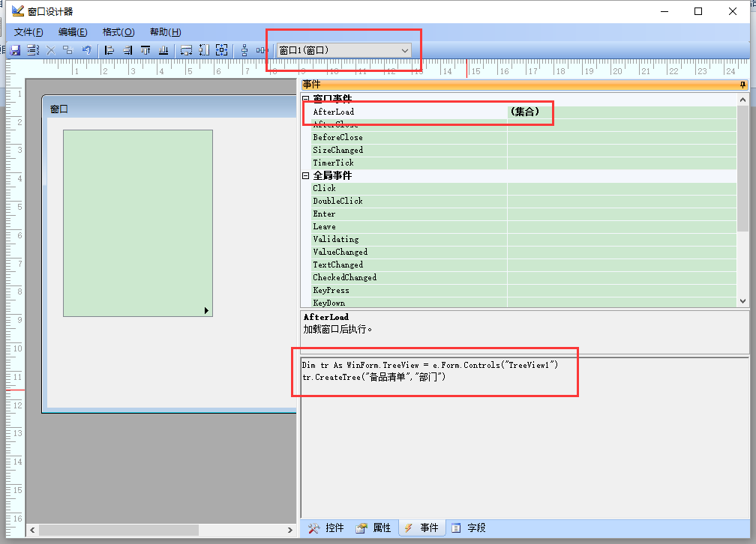Image resolution: width=756 pixels, height=544 pixels.
Task: Close the 窗口设计器 window
Action: [x=732, y=11]
